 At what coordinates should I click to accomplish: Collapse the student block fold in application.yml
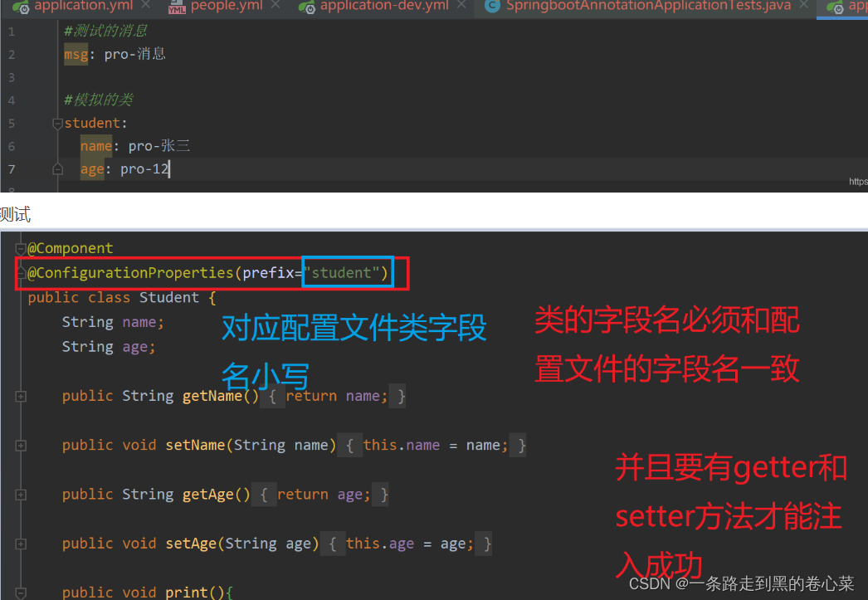click(56, 123)
